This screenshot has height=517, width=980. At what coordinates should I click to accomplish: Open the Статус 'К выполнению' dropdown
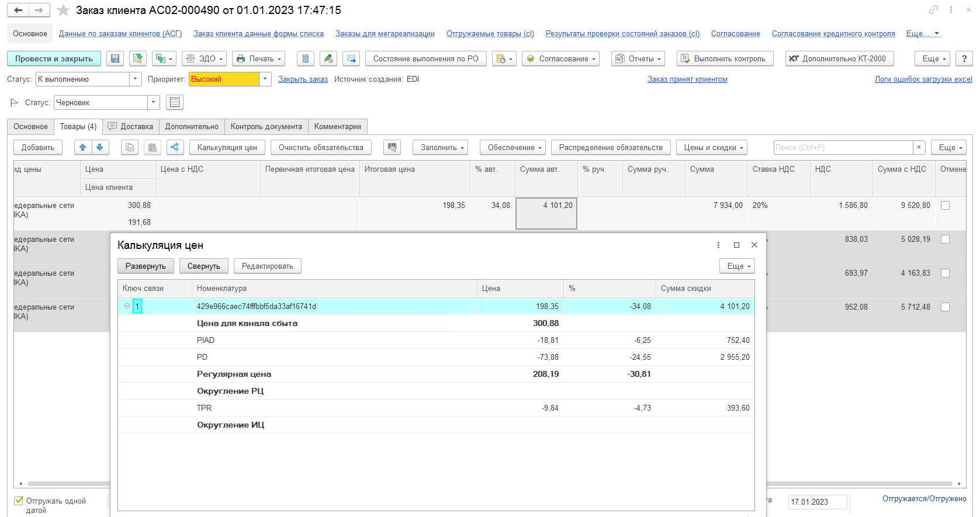(x=136, y=79)
